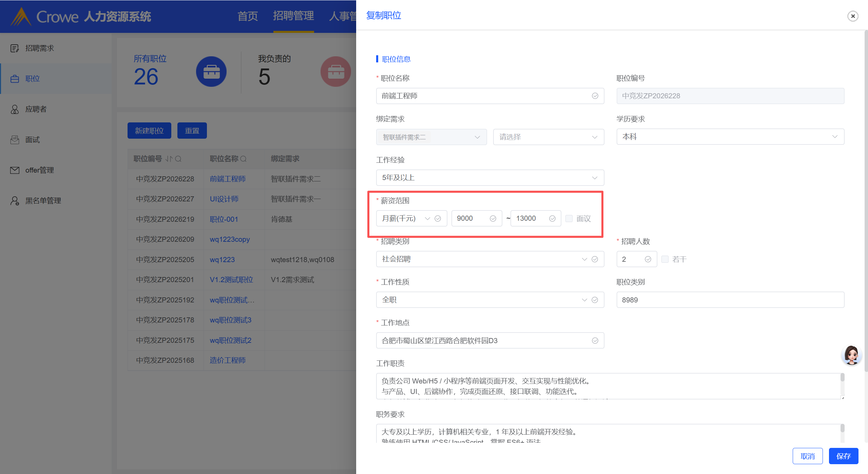Screen dimensions: 868x474
Task: Select 职位 in the left sidebar
Action: click(x=33, y=79)
